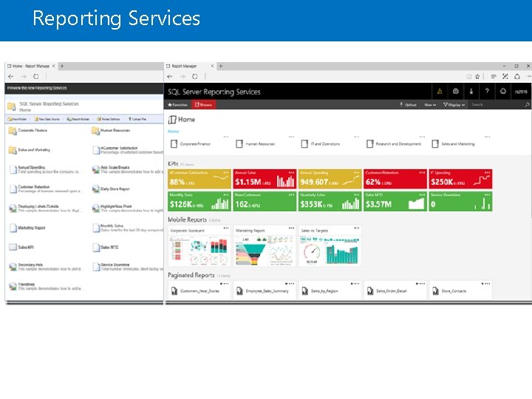Click Customers_Near_Stores paginated report icon
The height and width of the screenshot is (399, 532).
[x=174, y=291]
